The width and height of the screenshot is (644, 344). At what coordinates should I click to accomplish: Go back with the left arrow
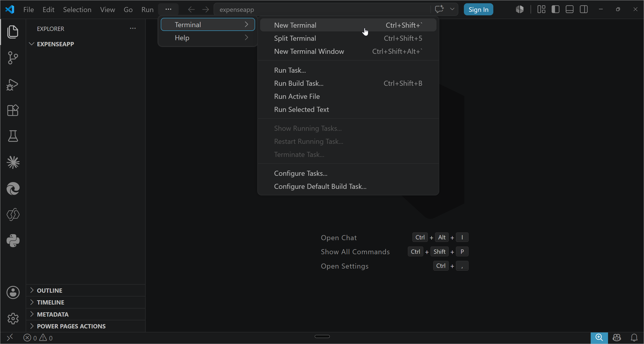tap(191, 10)
